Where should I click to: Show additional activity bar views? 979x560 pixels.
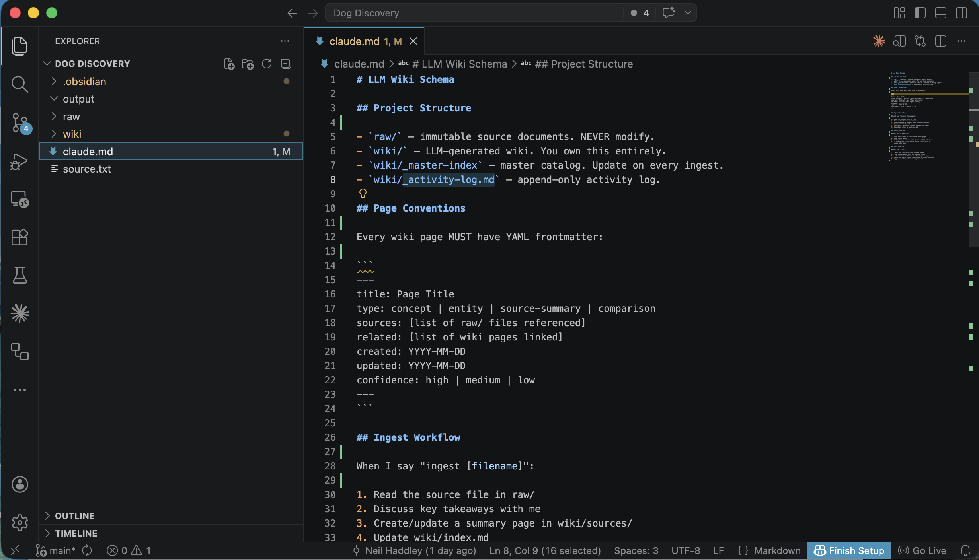click(20, 390)
